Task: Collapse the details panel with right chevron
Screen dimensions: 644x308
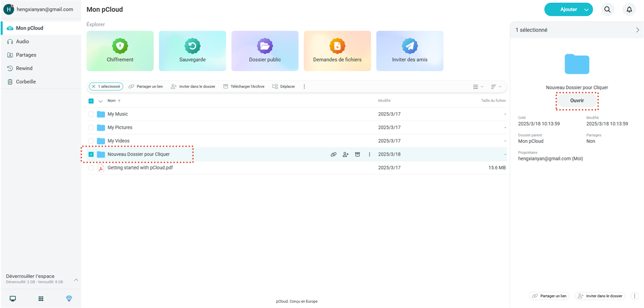Action: point(637,30)
